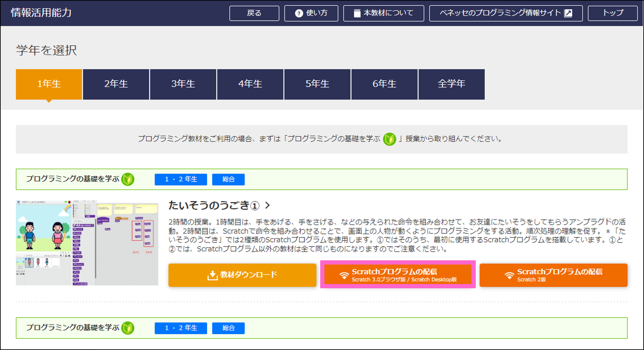Open the 全学年 tab
Screen dimensions: 644x350
pos(451,84)
